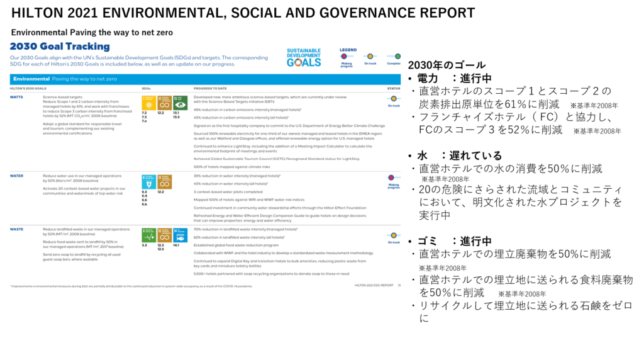Image resolution: width=644 pixels, height=362 pixels.
Task: Click '62% reduction in landfilled waste intensity'
Action: [239, 237]
